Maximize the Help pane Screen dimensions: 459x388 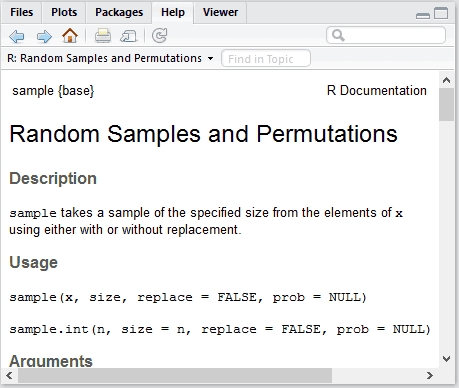441,13
